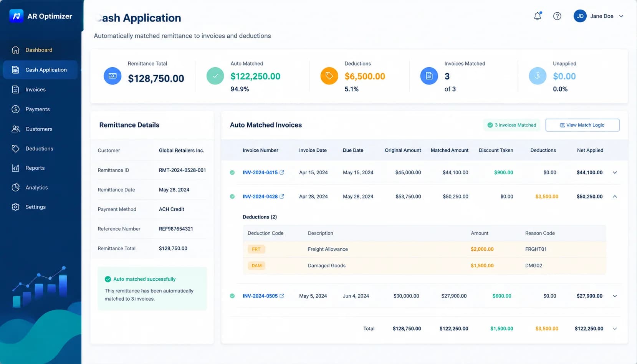637x364 pixels.
Task: Click the 94.9% auto matched percentage
Action: click(240, 89)
